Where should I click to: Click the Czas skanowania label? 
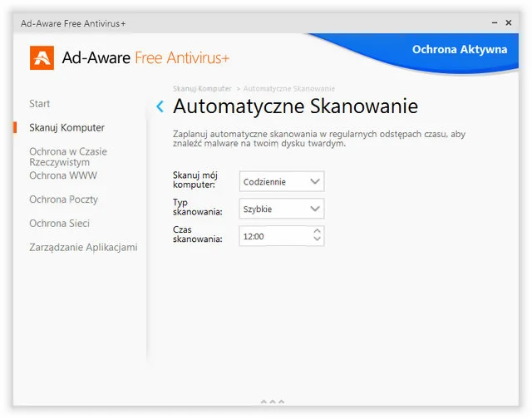click(198, 234)
